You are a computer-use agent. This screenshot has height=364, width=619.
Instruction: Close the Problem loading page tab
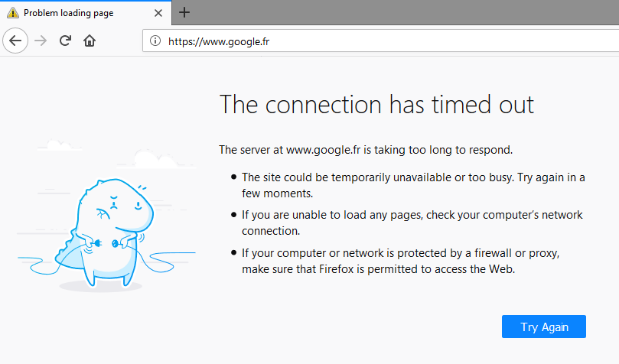click(x=158, y=13)
